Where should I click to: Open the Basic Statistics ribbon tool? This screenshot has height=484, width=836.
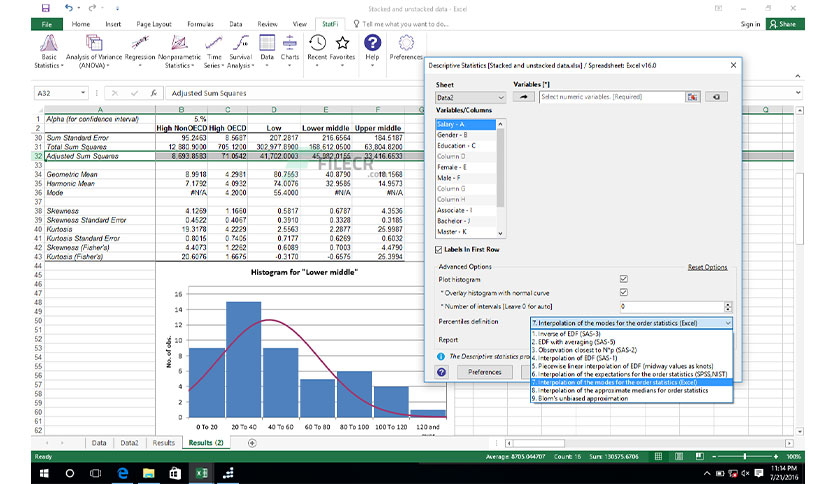[49, 52]
